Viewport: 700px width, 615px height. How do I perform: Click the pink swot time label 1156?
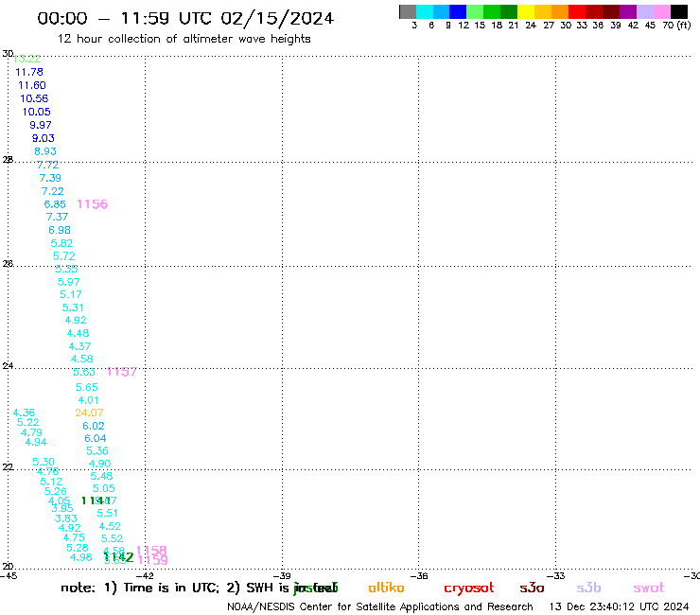pos(93,204)
